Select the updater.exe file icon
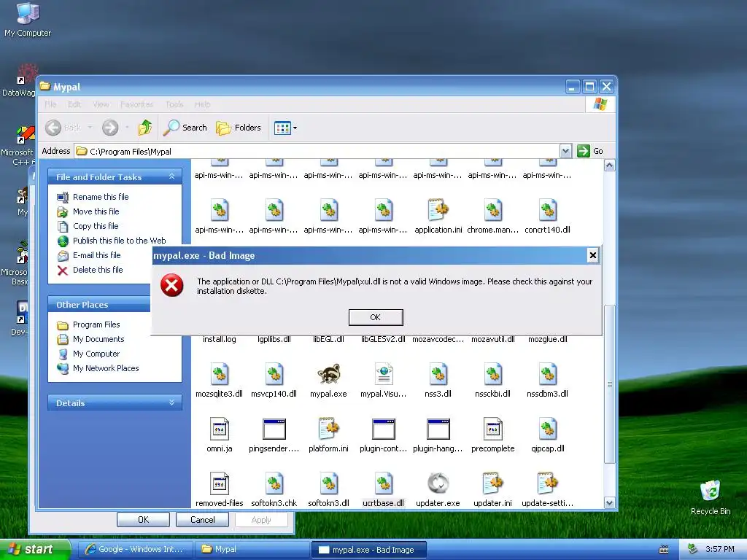Viewport: 747px width, 560px height. tap(438, 484)
